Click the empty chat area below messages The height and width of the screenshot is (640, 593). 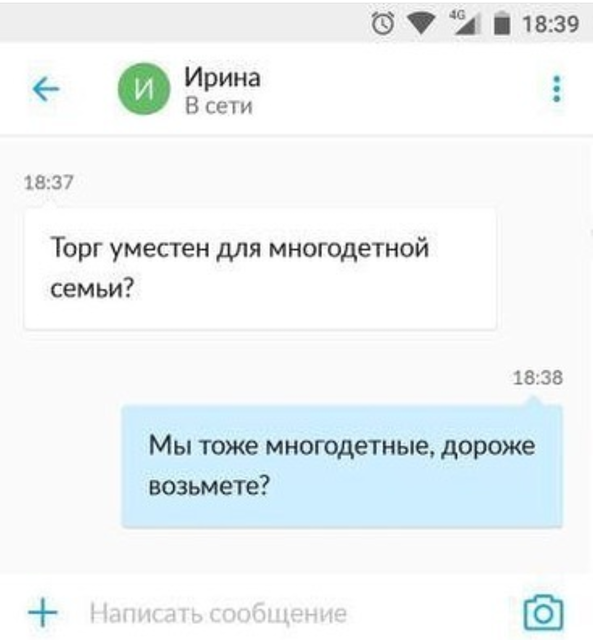tap(296, 551)
